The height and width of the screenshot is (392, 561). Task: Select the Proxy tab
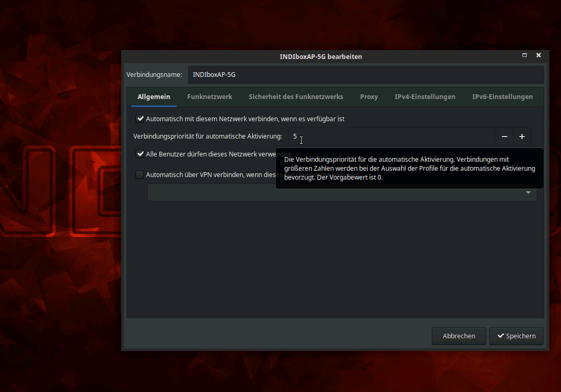click(369, 97)
